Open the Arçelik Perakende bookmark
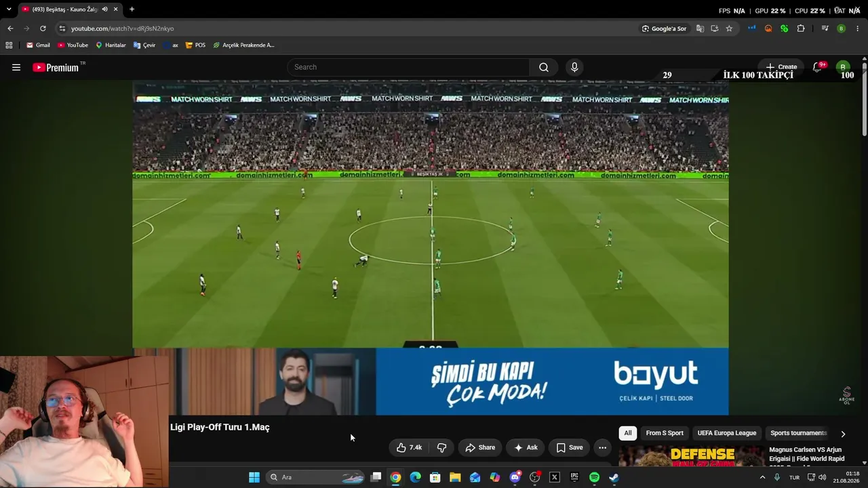Viewport: 868px width, 488px height. point(244,45)
